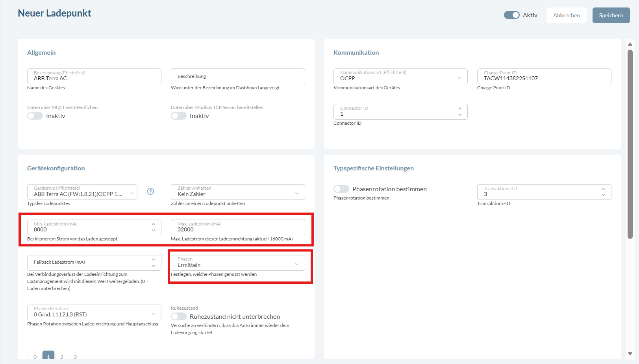Viewport: 639px width, 364px height.
Task: Click the Speichern button
Action: tap(611, 15)
